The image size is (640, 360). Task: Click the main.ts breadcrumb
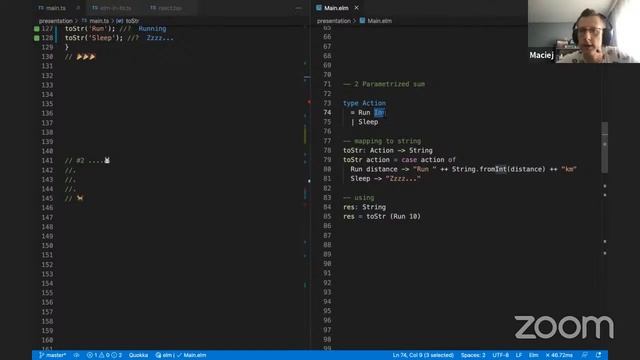pyautogui.click(x=99, y=20)
